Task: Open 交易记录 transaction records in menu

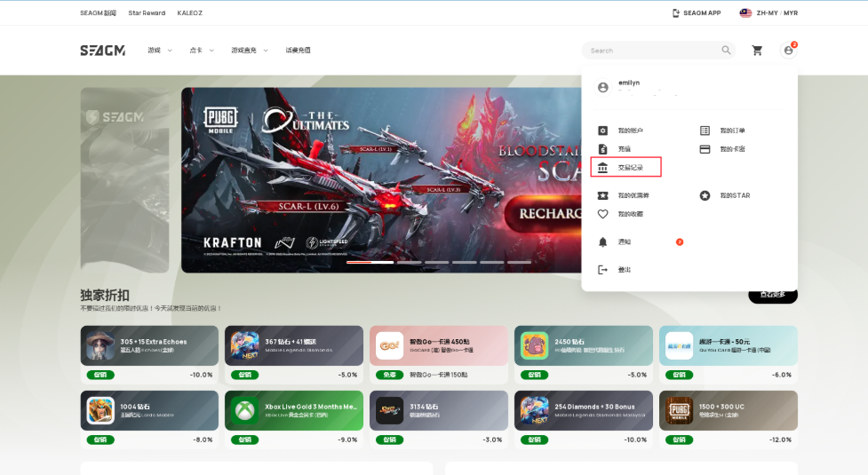Action: click(630, 168)
